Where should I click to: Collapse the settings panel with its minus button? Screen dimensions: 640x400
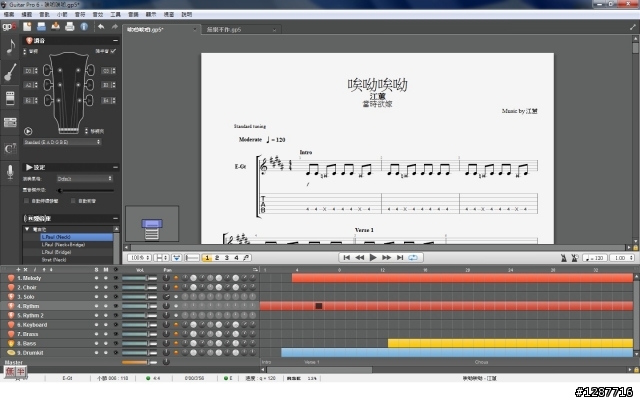[x=116, y=167]
